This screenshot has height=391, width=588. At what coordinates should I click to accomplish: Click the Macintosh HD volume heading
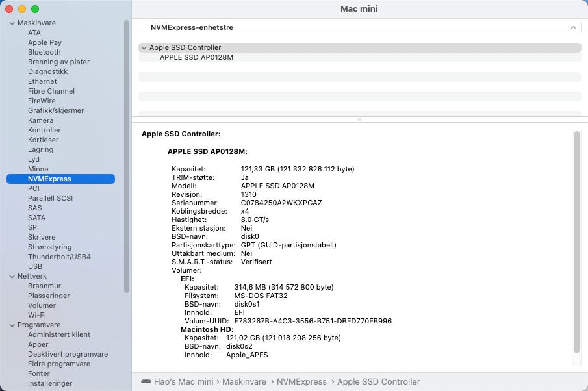207,329
